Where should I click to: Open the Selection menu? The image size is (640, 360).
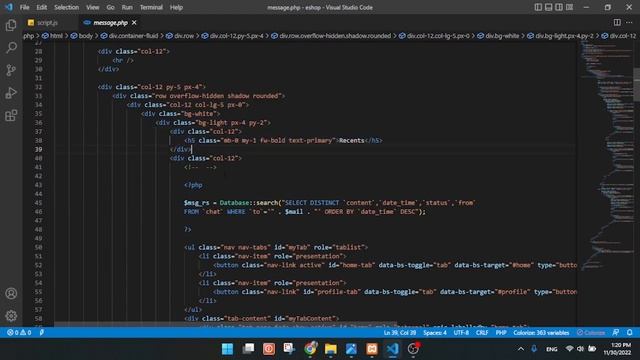(66, 7)
